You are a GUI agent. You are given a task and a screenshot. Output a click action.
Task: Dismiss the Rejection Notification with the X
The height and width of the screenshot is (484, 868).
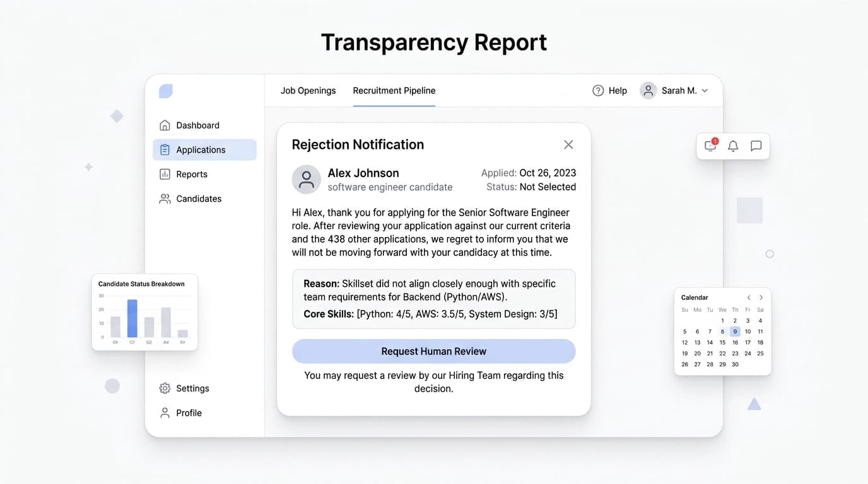pyautogui.click(x=568, y=144)
